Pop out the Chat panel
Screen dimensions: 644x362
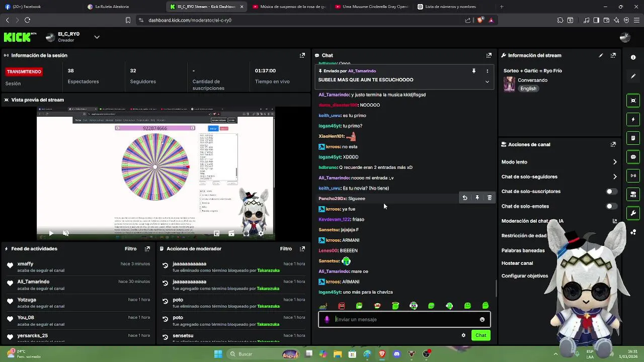pos(489,55)
